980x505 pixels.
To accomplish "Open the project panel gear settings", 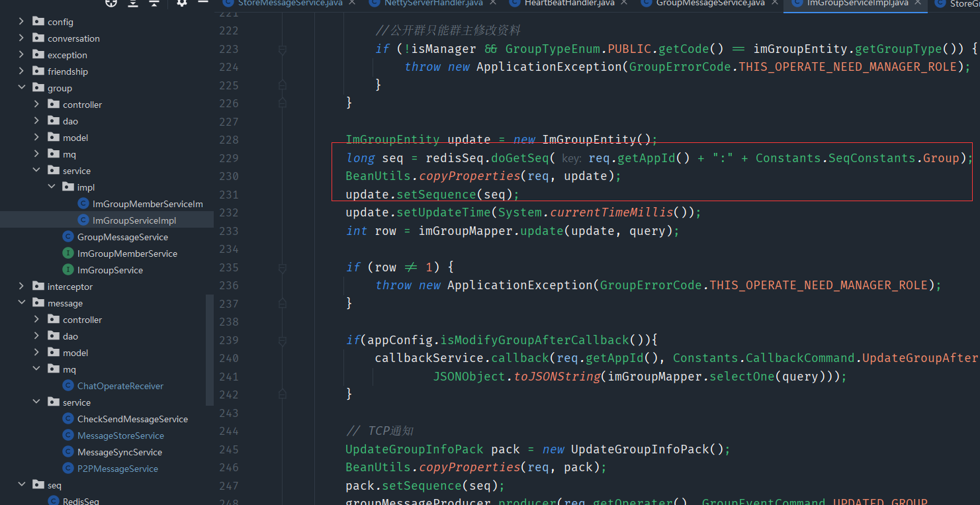I will point(182,3).
